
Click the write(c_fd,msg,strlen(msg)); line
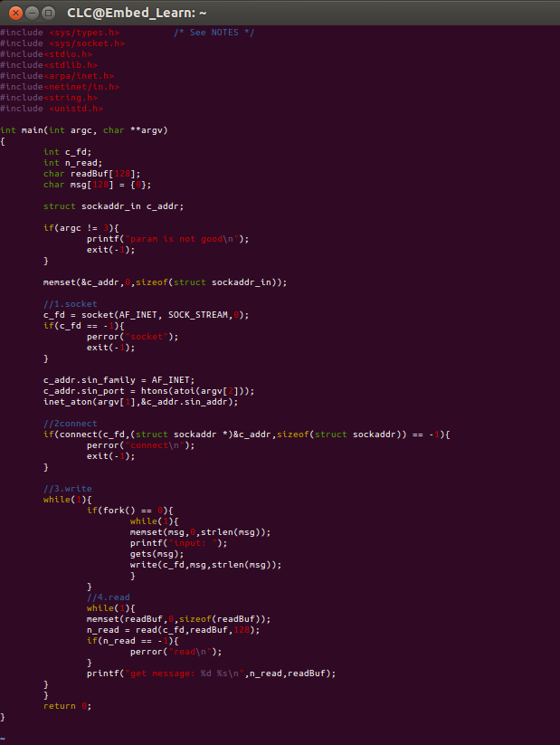pos(205,565)
